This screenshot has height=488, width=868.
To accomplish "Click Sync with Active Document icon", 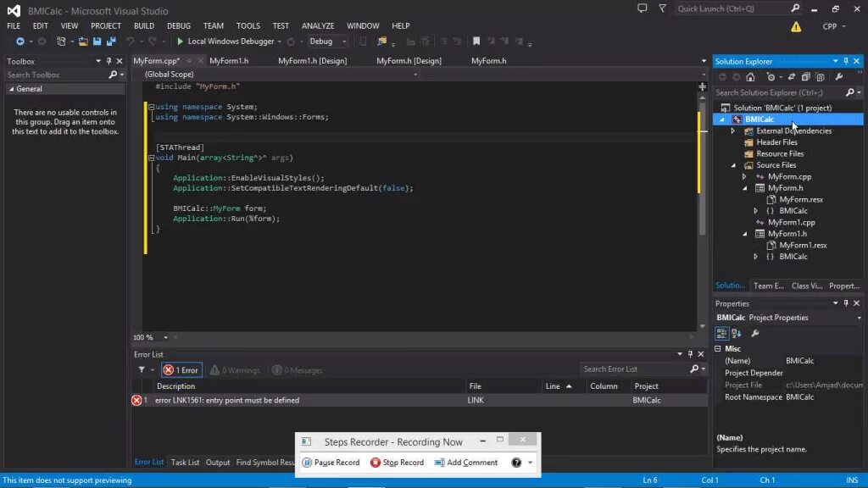I will click(792, 77).
